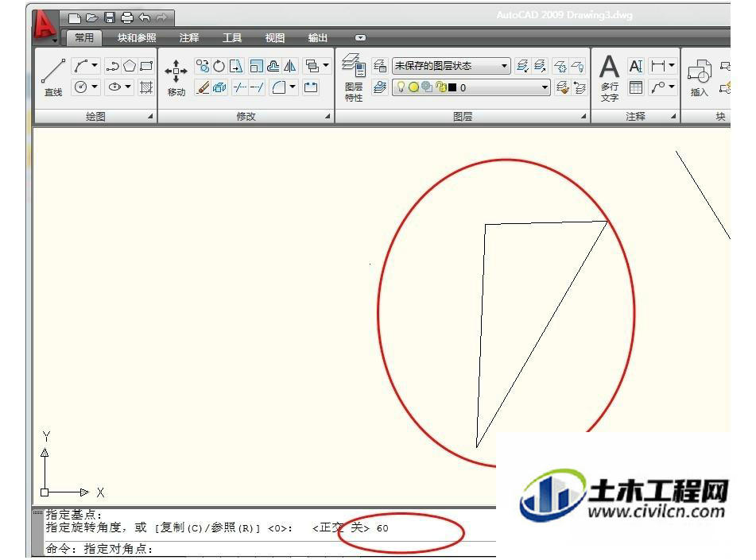Switch to the 常用 ribbon tab
The image size is (756, 560).
tap(84, 37)
